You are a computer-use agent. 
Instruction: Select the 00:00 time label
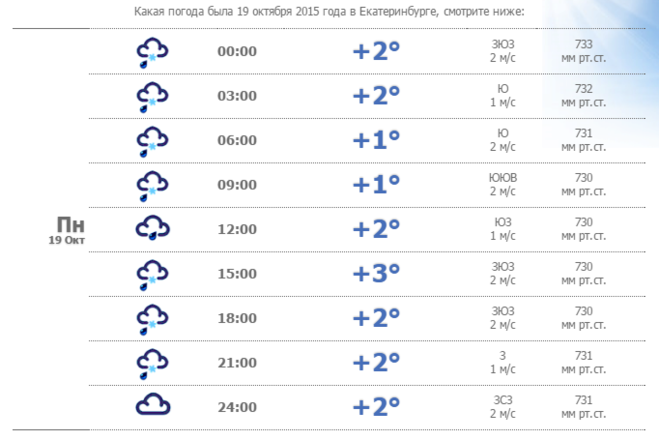pos(237,52)
